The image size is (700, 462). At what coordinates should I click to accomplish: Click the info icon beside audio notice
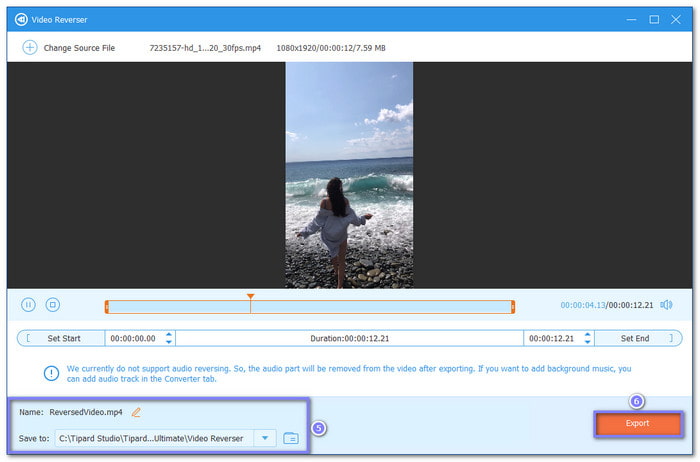(51, 373)
